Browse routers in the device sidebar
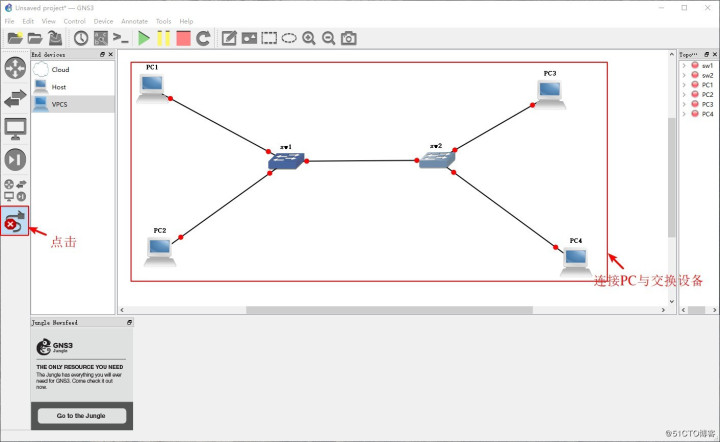Viewport: 720px width, 442px height. click(15, 67)
